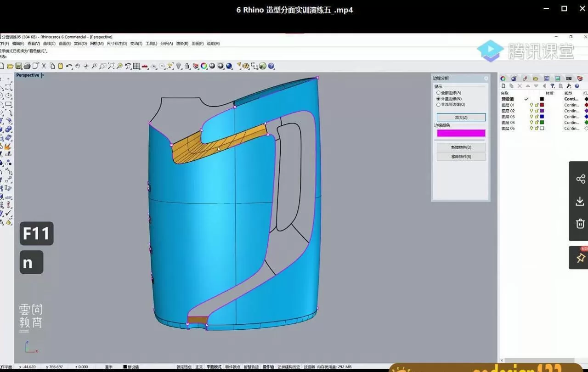This screenshot has width=588, height=372.
Task: Select the Pan hand tool
Action: coord(78,66)
